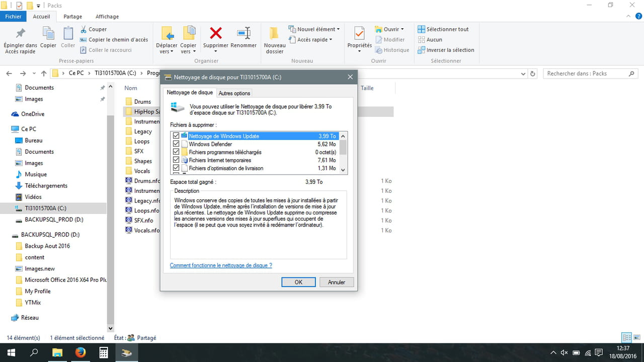This screenshot has width=644, height=362.
Task: Select Téléchargements in navigation pane
Action: pyautogui.click(x=46, y=185)
